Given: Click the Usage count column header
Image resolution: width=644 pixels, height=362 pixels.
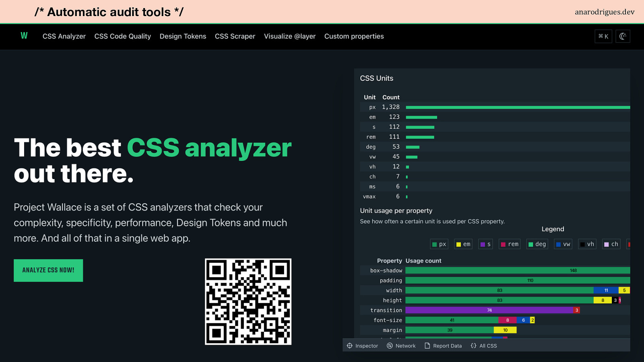Looking at the screenshot, I should click(x=423, y=261).
